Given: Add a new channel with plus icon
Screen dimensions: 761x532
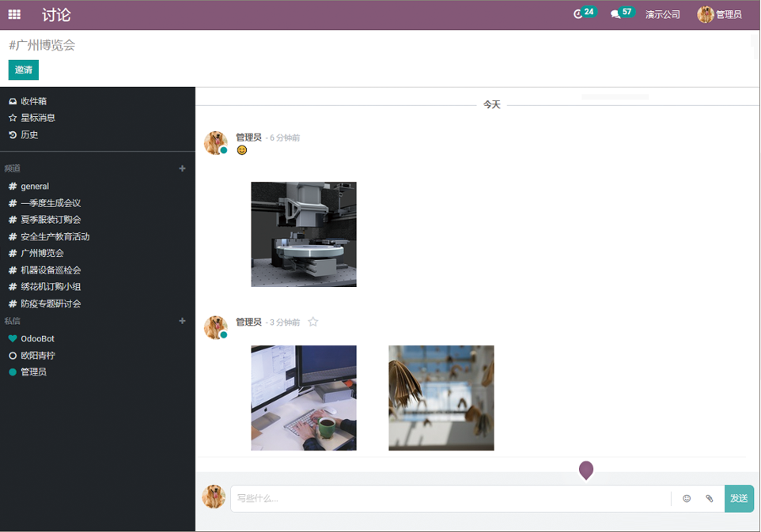Looking at the screenshot, I should click(183, 168).
